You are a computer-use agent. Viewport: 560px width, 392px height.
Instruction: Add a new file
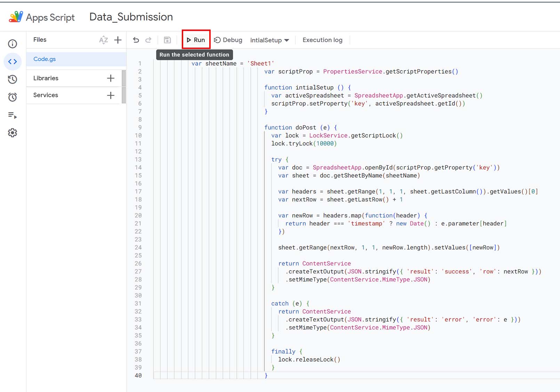point(118,40)
